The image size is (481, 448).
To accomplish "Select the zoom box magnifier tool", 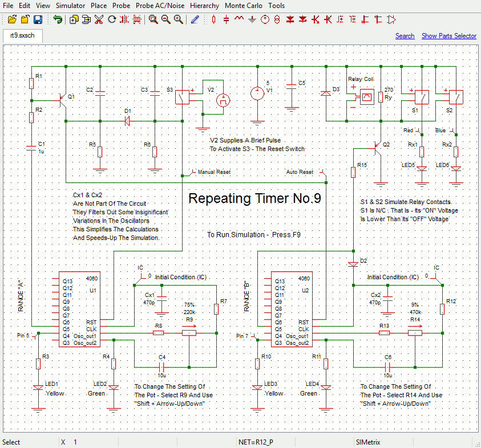I will coord(153,19).
